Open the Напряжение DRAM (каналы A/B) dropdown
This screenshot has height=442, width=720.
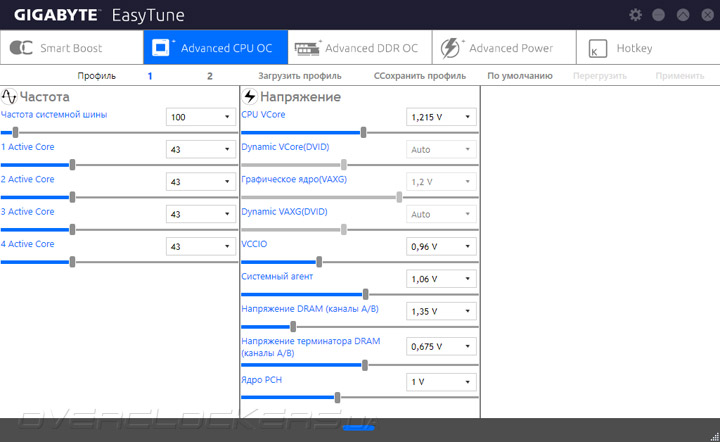point(441,311)
